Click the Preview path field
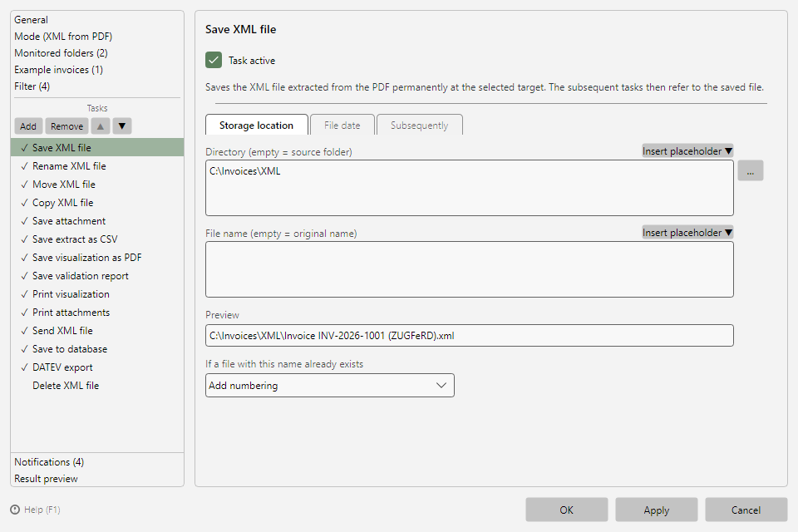The width and height of the screenshot is (798, 532). point(469,336)
